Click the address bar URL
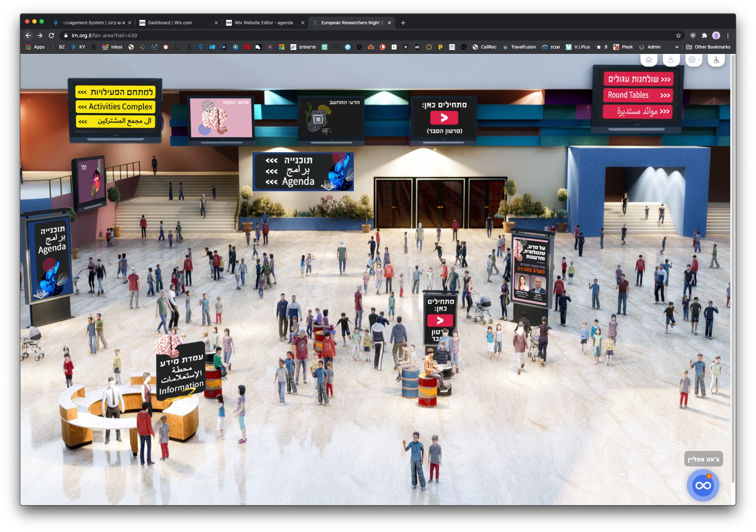Viewport: 756px width, 532px height. 104,35
